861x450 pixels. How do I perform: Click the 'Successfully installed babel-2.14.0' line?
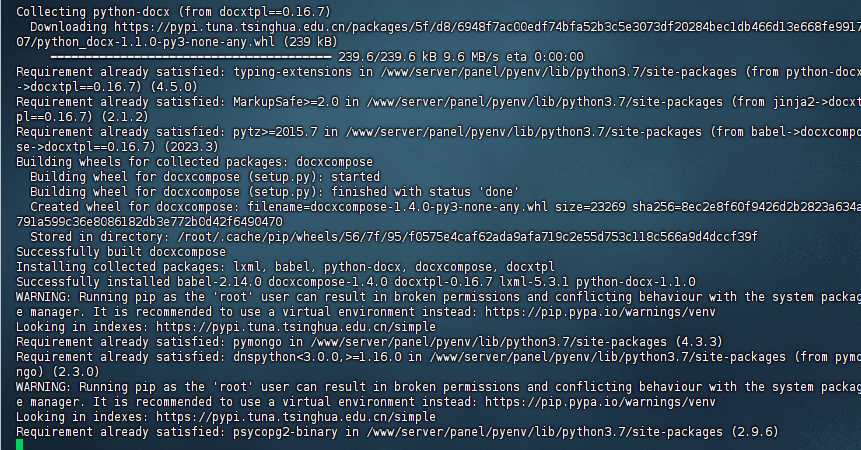point(356,282)
